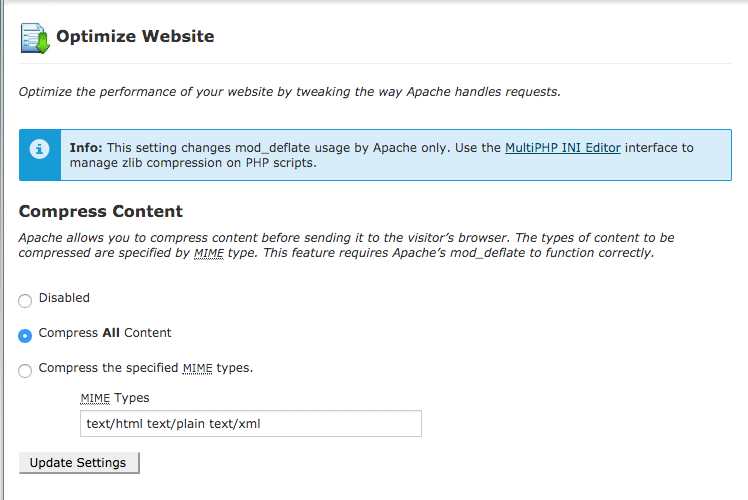Image resolution: width=748 pixels, height=500 pixels.
Task: Click the Optimize Website page icon
Action: (35, 37)
